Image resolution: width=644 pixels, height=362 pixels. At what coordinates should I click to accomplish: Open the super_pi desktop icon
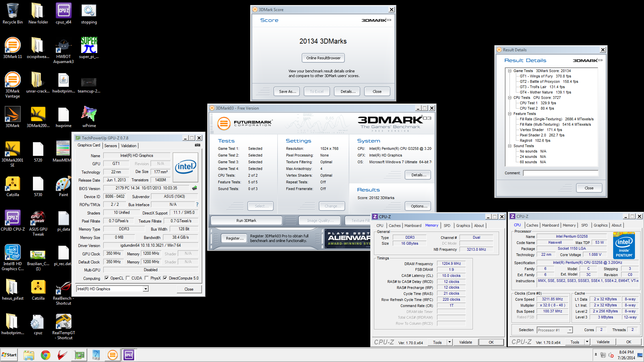pos(89,48)
